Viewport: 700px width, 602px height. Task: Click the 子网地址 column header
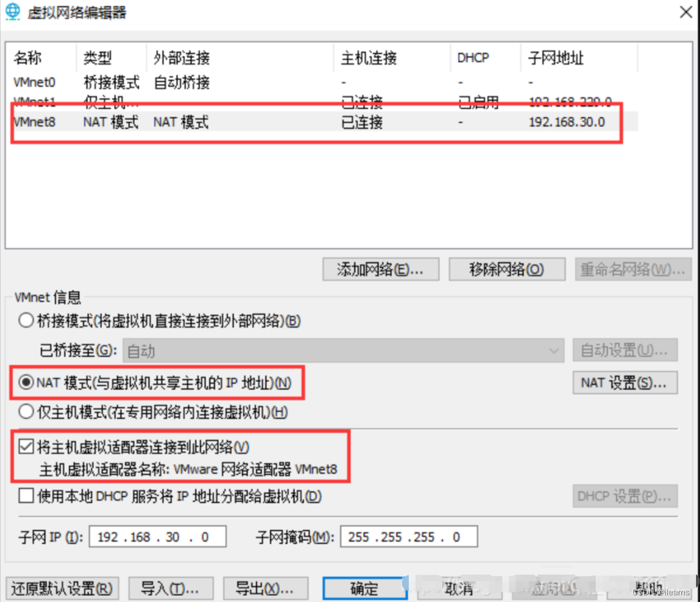point(580,57)
